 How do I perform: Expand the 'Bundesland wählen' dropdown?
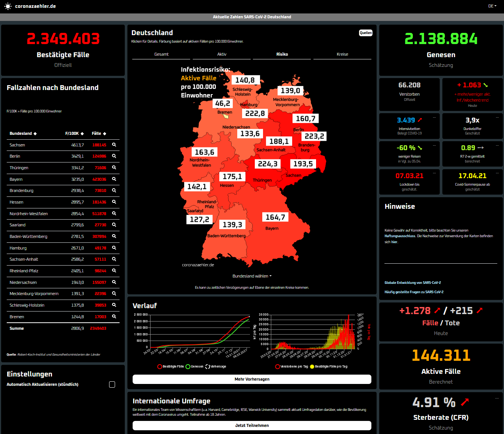point(252,276)
